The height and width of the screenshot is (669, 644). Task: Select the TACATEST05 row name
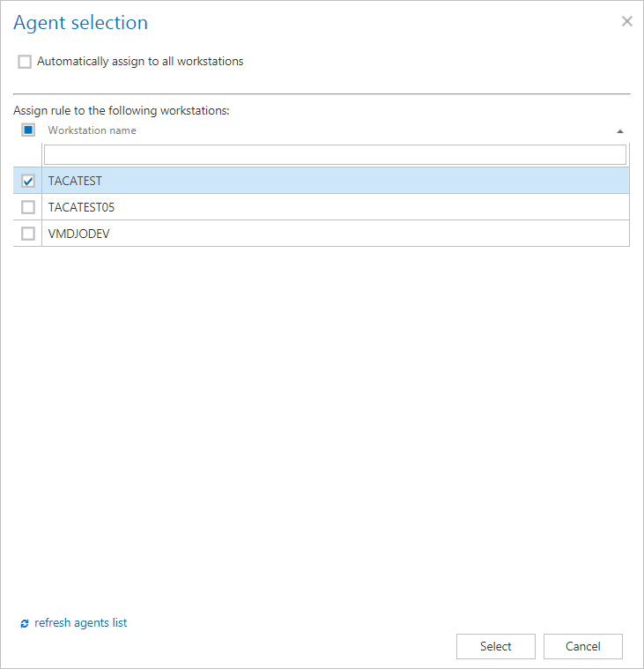pyautogui.click(x=82, y=208)
